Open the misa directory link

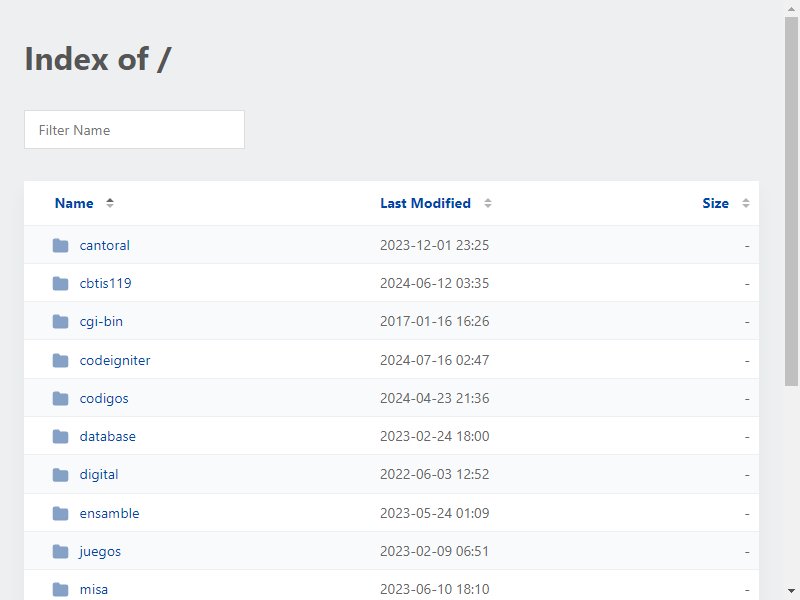[94, 589]
